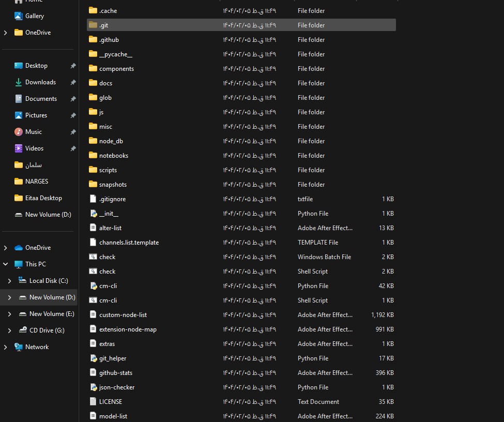
Task: Open Downloads via its arrow icon
Action: 19,82
